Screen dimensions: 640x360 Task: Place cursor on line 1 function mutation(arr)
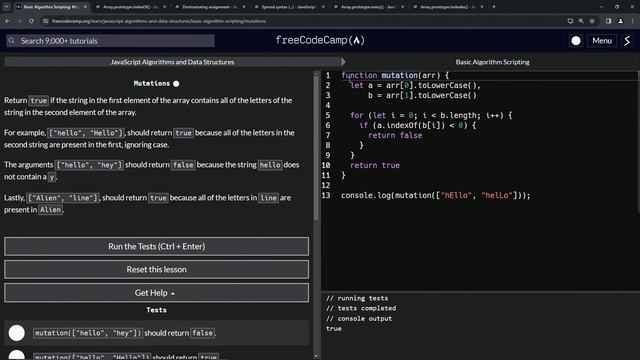pos(395,76)
